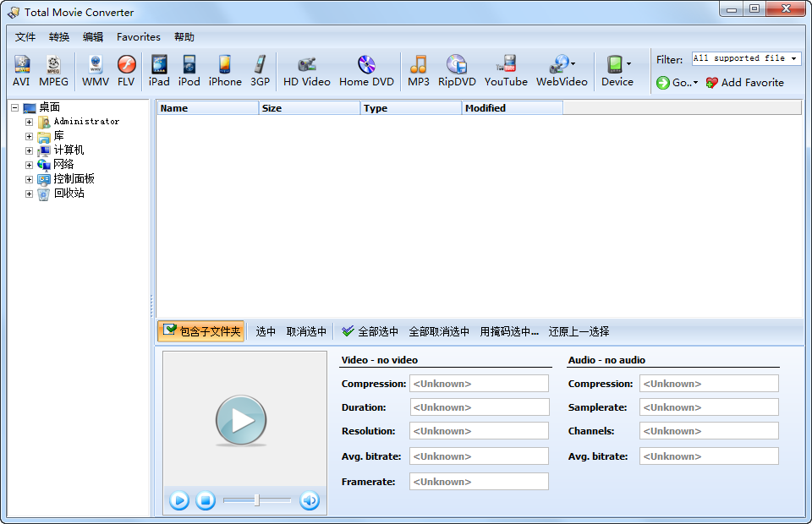Select FLV flash format icon
The width and height of the screenshot is (812, 524).
(x=126, y=71)
